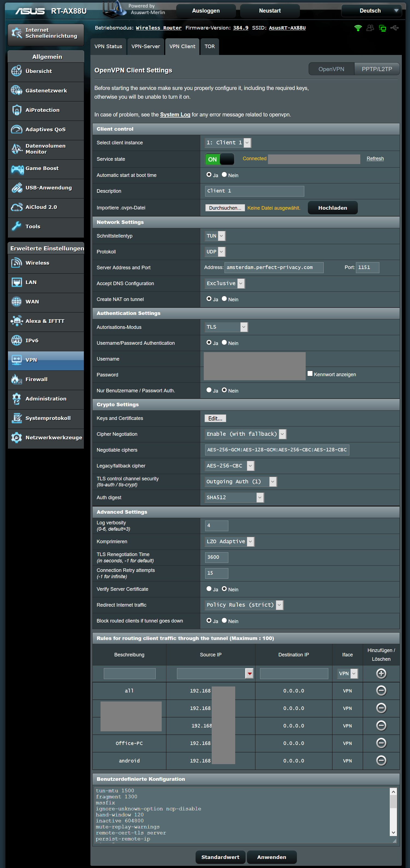Viewport: 410px width, 868px height.
Task: Select the OpenVPN mode tab
Action: 331,69
